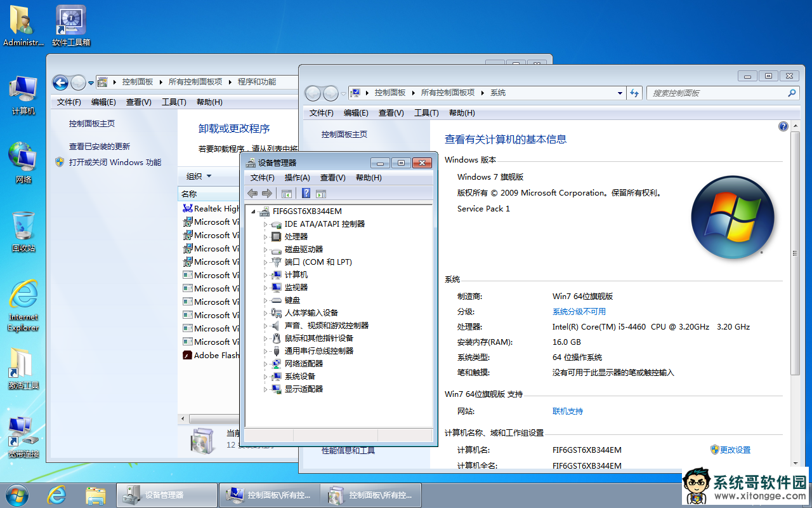
Task: Click show/hide action pane toolbar icon
Action: [x=321, y=194]
